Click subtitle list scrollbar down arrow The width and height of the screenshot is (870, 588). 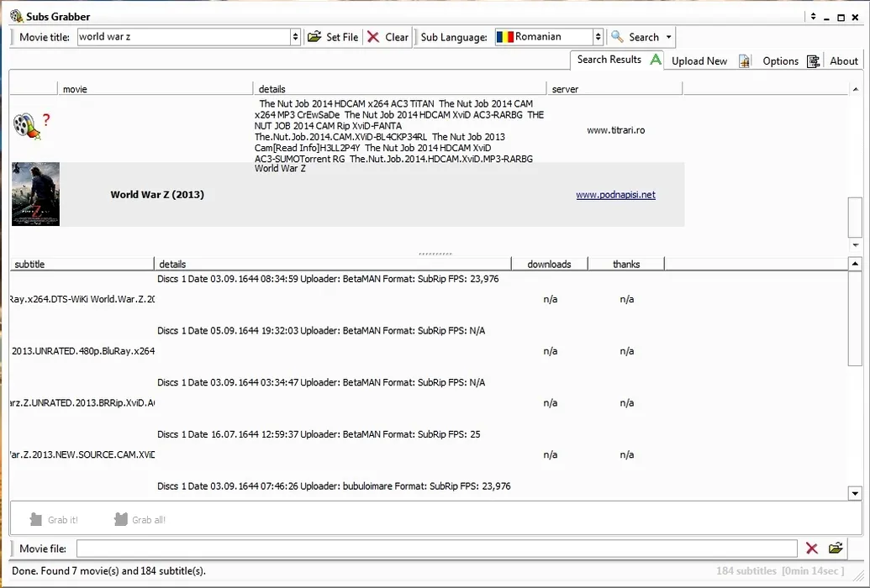pyautogui.click(x=855, y=493)
